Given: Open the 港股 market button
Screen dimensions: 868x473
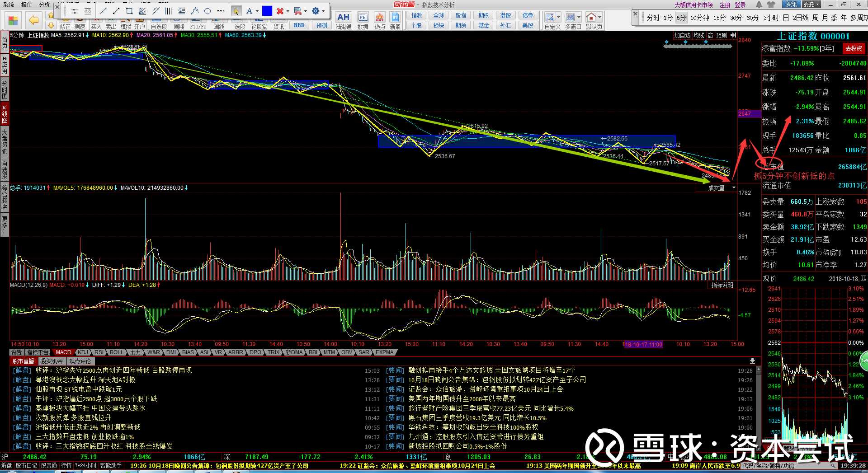Looking at the screenshot, I should click(x=505, y=15).
